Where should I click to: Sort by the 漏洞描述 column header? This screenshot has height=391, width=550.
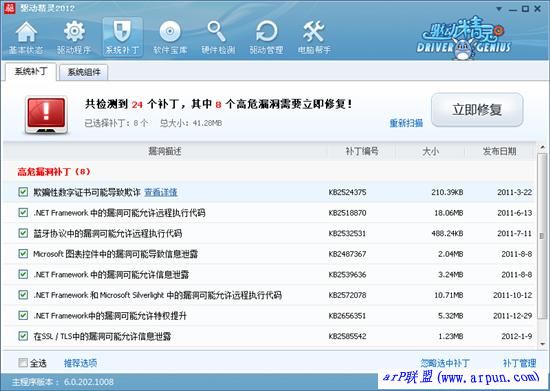pyautogui.click(x=165, y=151)
